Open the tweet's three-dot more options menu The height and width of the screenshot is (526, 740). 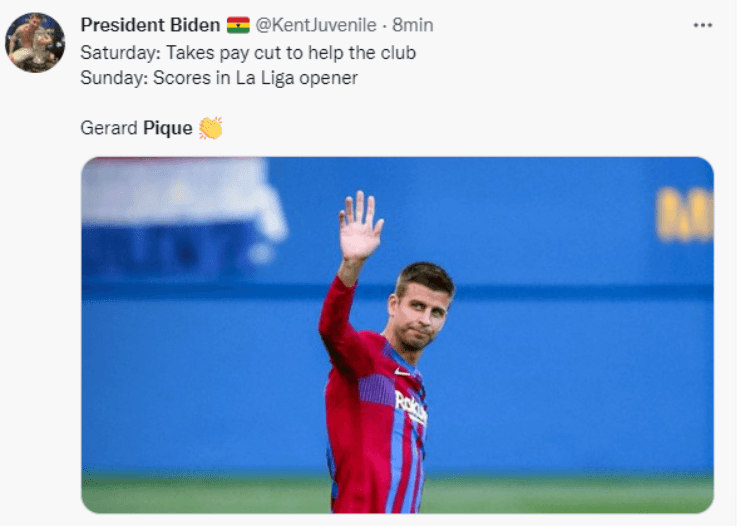[x=702, y=25]
